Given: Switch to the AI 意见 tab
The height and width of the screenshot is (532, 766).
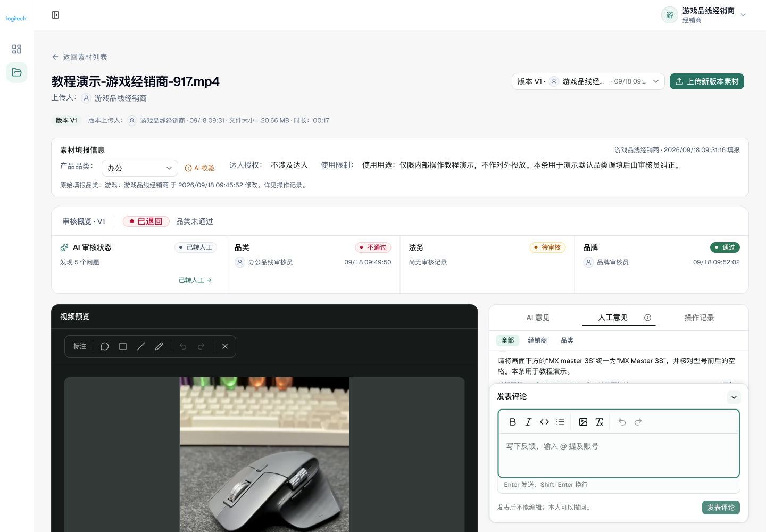Looking at the screenshot, I should coord(538,318).
